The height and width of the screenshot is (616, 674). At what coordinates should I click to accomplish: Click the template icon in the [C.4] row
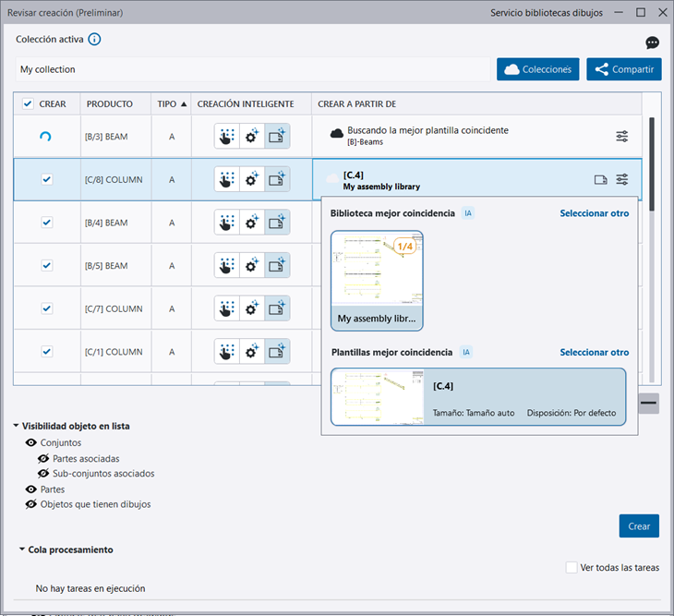pos(600,180)
